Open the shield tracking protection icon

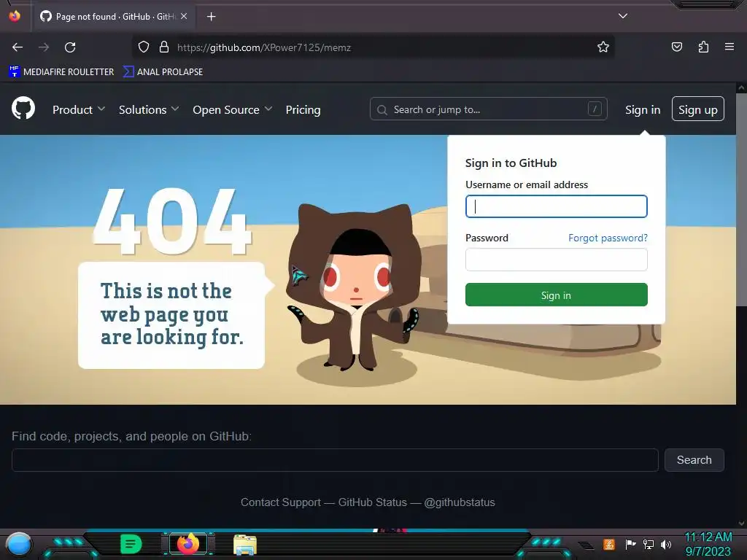[x=144, y=47]
